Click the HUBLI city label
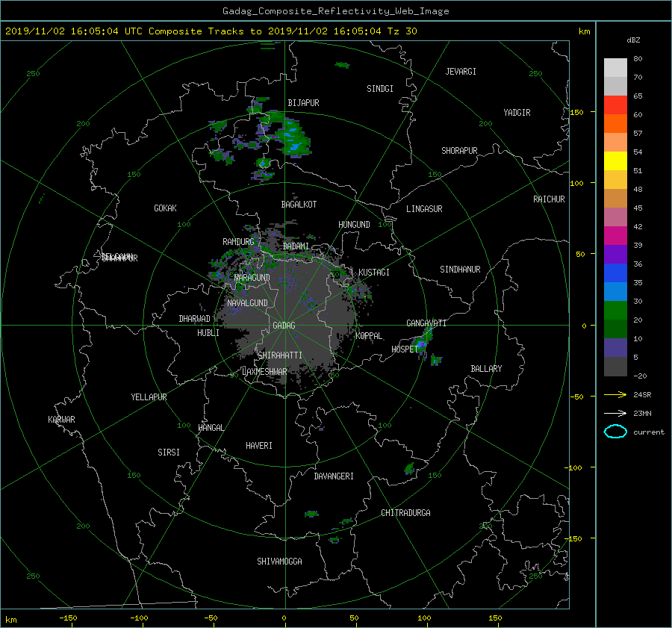The width and height of the screenshot is (672, 628). click(208, 333)
